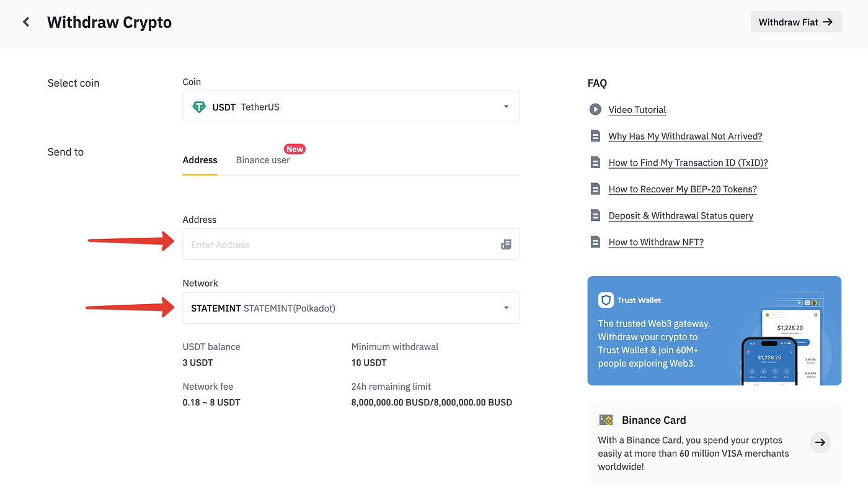Click the Trust Wallet shield logo
Image resolution: width=868 pixels, height=494 pixels.
click(x=606, y=300)
